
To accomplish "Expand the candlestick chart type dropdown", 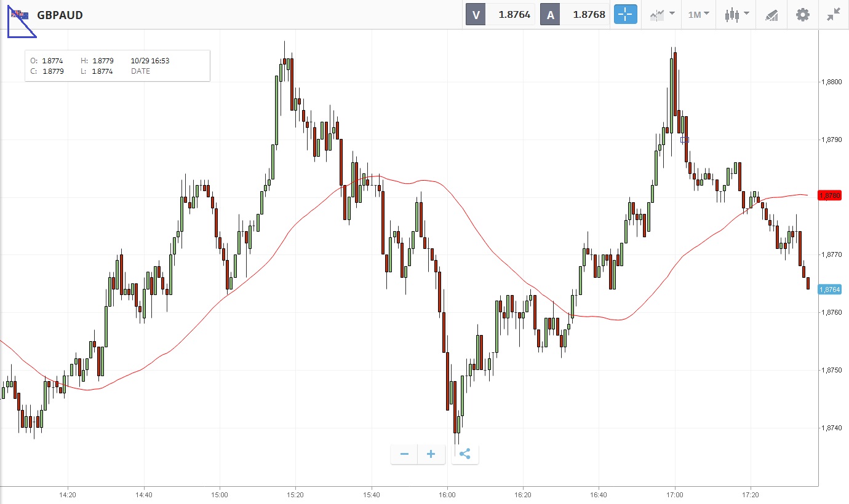I will tap(737, 15).
